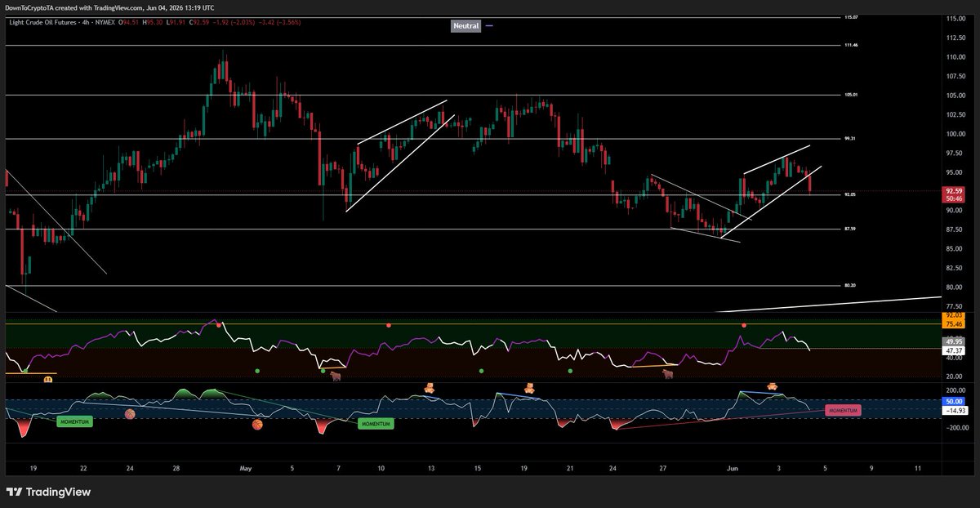Click the 105.01 horizontal level label
This screenshot has height=508, width=980.
tap(850, 96)
